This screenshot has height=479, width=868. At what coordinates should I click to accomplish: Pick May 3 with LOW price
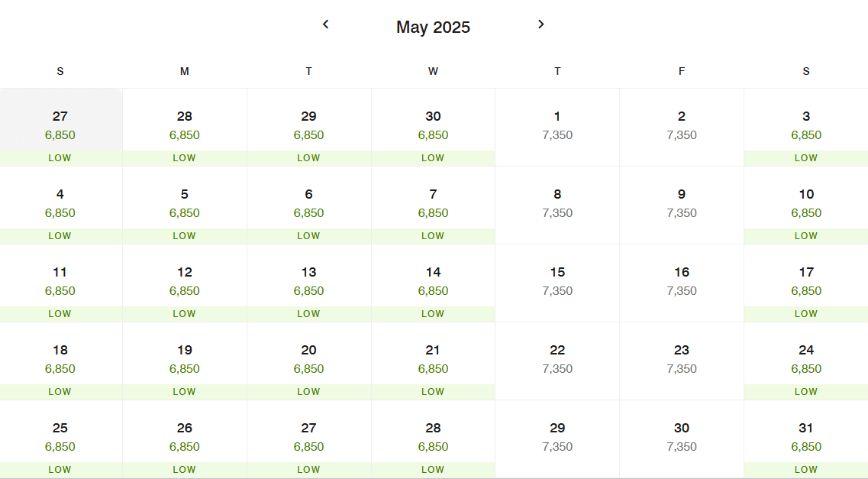click(806, 128)
